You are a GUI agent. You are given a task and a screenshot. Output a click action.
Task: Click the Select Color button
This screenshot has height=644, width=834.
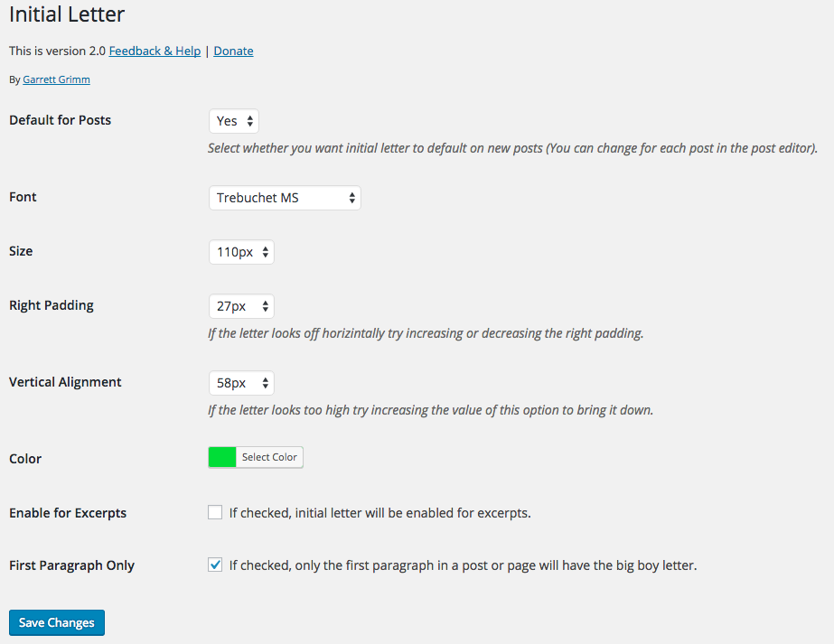pos(269,457)
